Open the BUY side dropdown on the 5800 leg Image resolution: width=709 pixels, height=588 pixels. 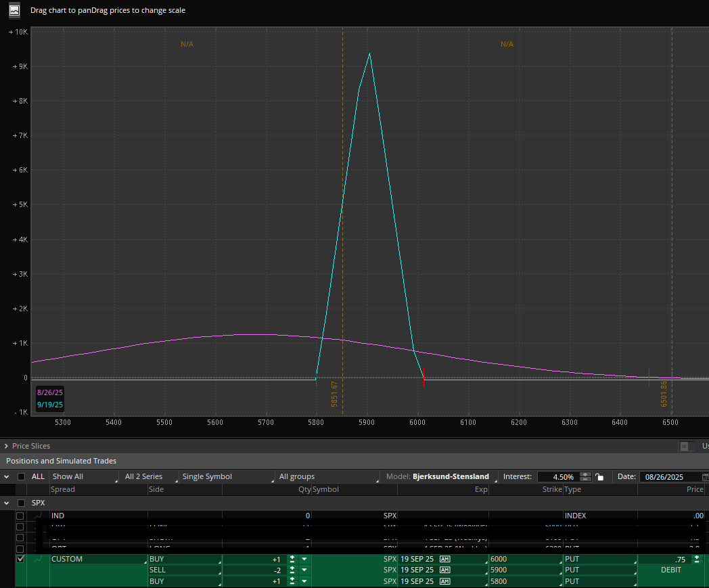pos(185,581)
